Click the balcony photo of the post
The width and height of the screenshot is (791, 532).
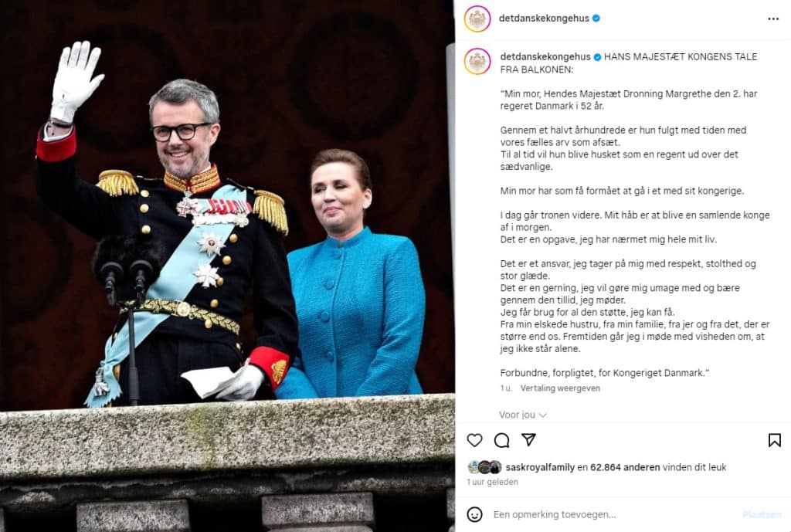(227, 266)
